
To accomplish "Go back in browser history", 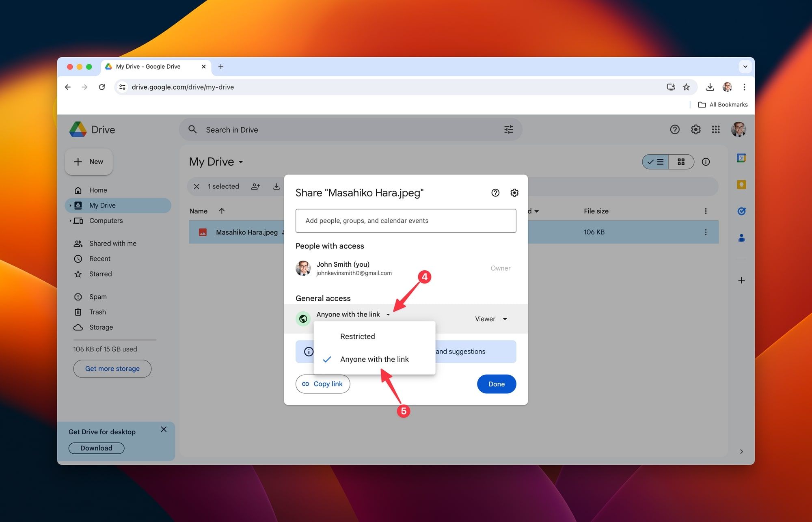I will click(68, 87).
